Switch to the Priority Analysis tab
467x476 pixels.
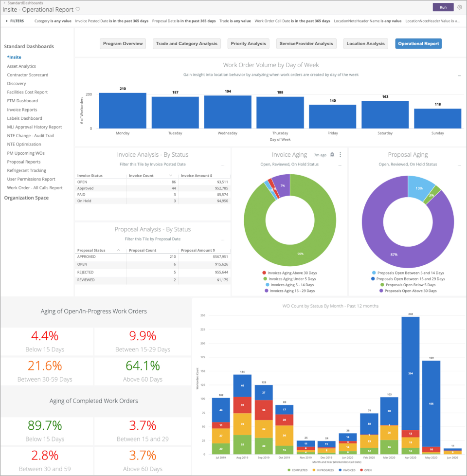point(248,43)
